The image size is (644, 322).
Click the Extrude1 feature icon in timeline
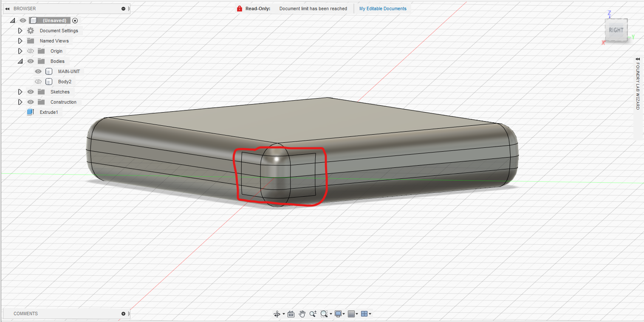pos(30,112)
